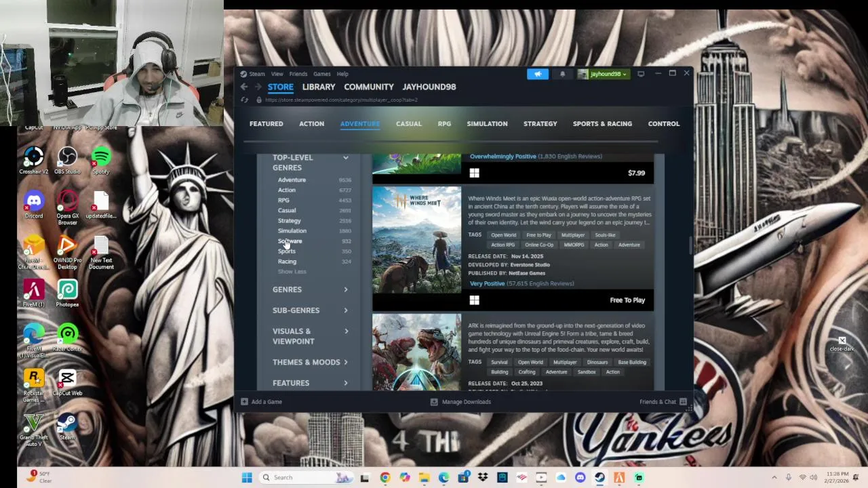Open New Text Document on desktop
The height and width of the screenshot is (488, 868).
click(100, 252)
